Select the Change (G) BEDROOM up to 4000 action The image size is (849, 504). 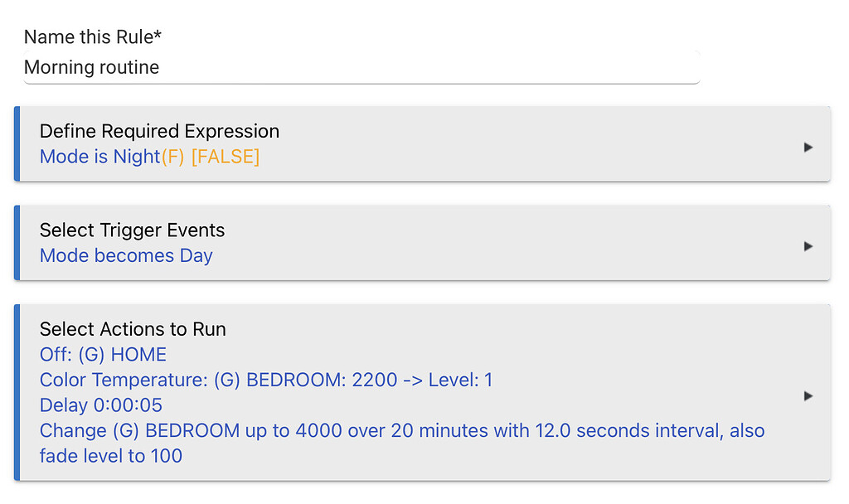[401, 430]
